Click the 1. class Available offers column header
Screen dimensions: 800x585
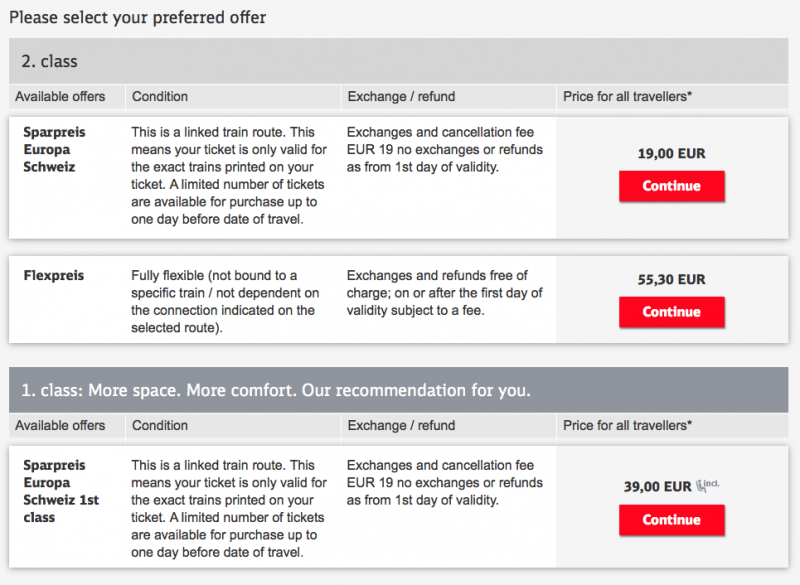[x=60, y=425]
